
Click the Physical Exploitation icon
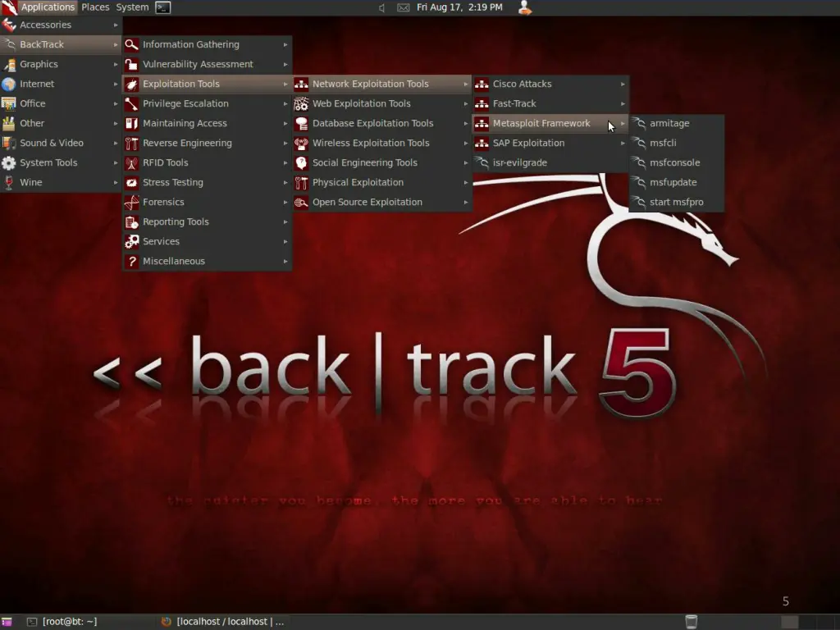pyautogui.click(x=301, y=183)
